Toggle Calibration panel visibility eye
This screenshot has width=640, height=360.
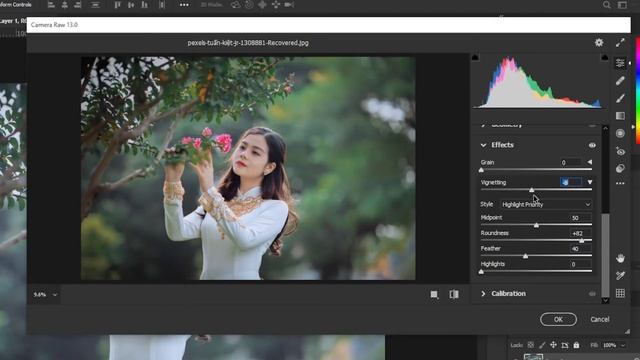[592, 294]
